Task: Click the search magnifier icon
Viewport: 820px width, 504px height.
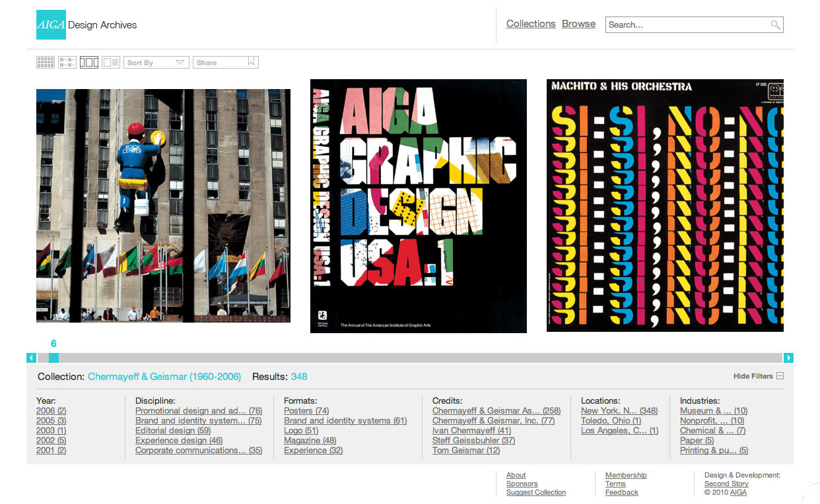Action: tap(775, 25)
